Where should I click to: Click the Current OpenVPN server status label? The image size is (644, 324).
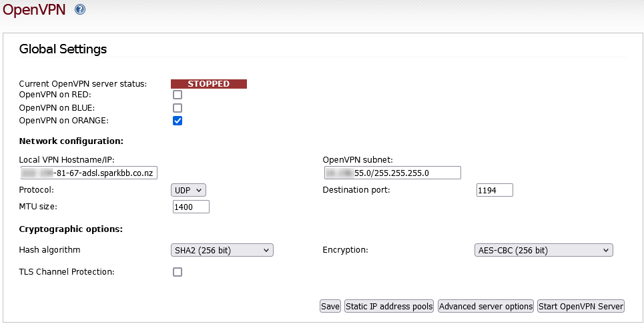tap(83, 83)
